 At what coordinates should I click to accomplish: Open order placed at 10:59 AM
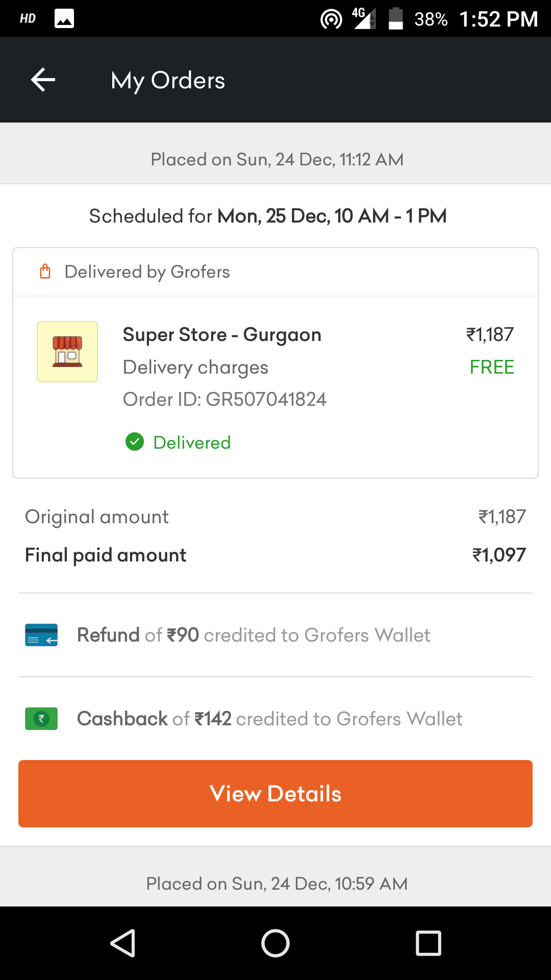275,883
